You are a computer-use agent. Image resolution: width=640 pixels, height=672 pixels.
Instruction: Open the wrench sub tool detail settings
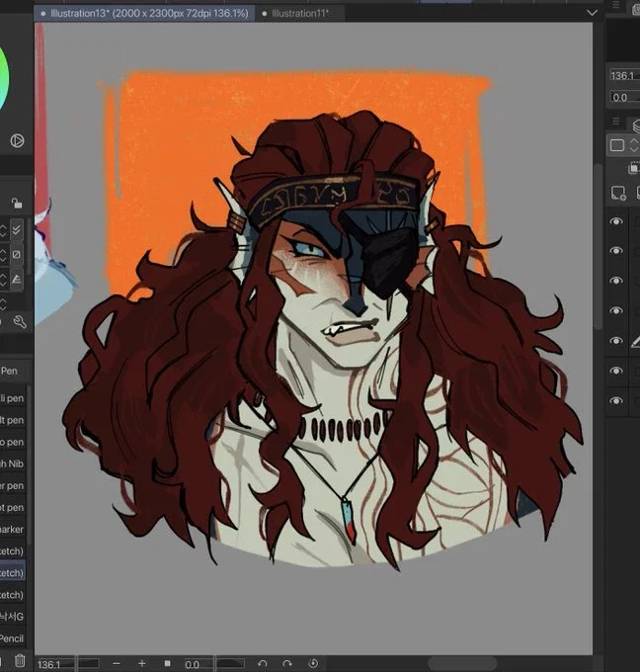coord(20,321)
